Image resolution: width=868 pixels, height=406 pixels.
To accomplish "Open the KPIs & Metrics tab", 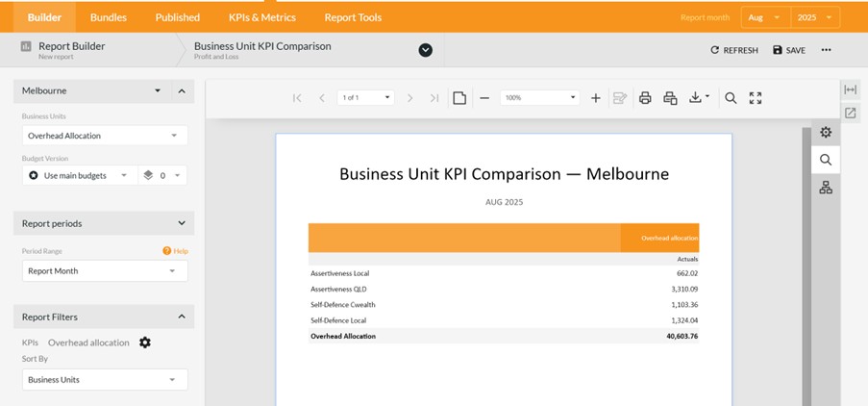I will tap(262, 17).
